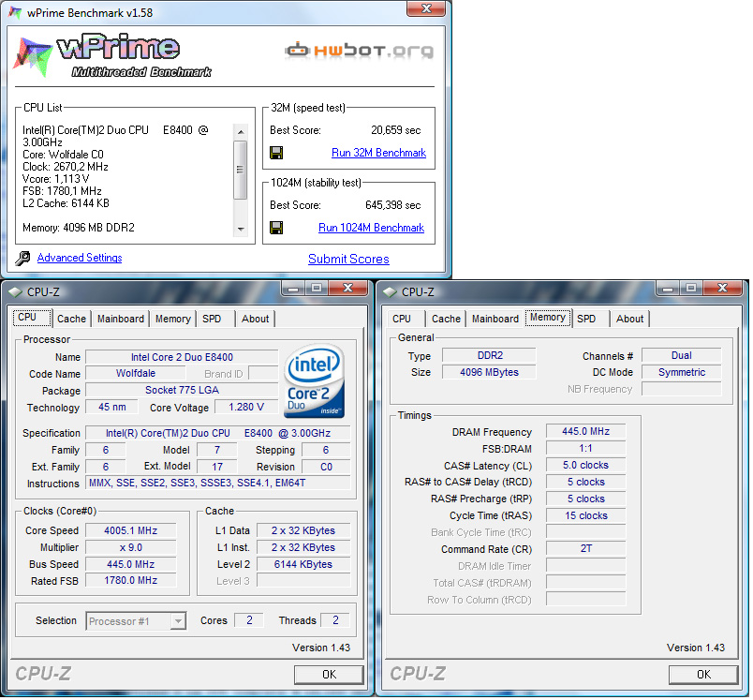The width and height of the screenshot is (753, 700).
Task: Select Memory tab in right CPU-Z window
Action: 548,317
